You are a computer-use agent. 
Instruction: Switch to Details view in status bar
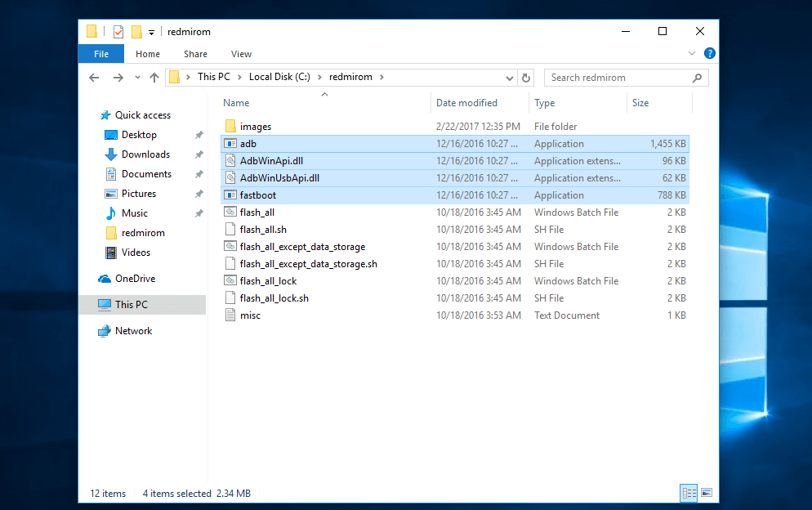tap(689, 493)
